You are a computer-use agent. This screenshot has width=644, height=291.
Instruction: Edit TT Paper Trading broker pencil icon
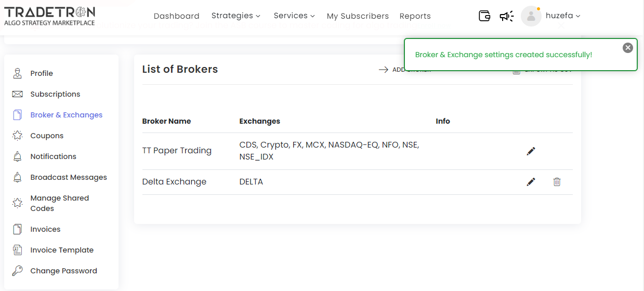531,151
